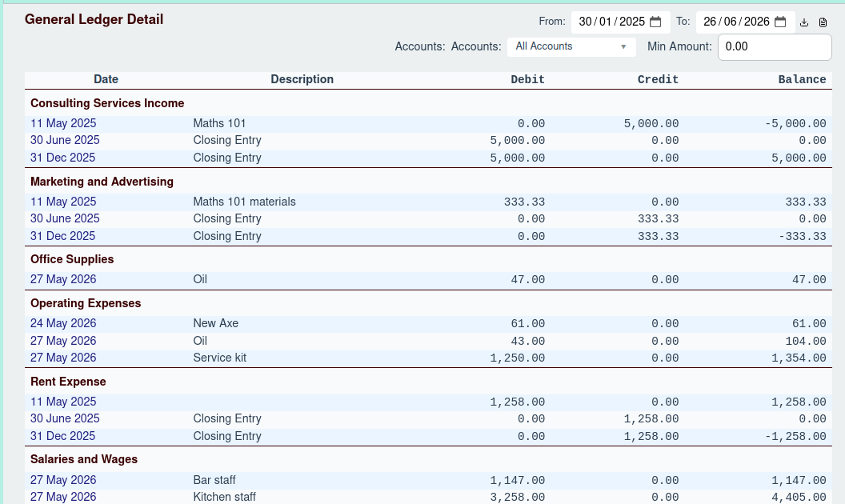845x504 pixels.
Task: Click the Description column header
Action: click(x=302, y=79)
